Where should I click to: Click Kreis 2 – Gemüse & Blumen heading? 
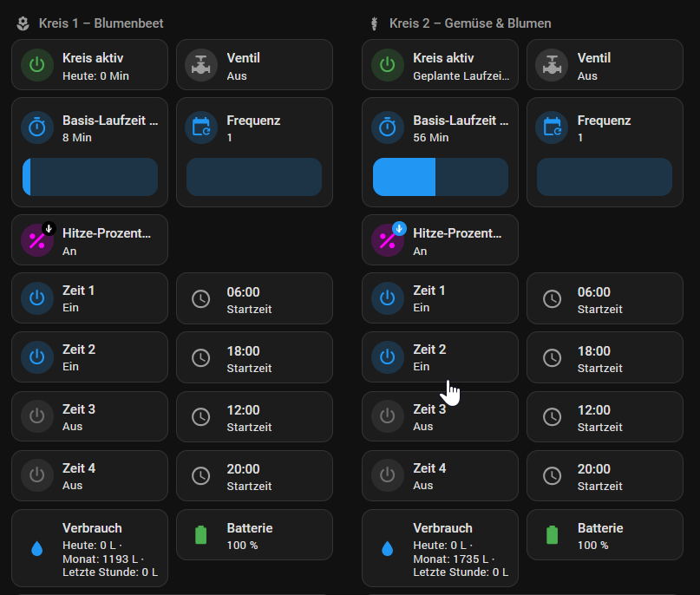coord(470,23)
